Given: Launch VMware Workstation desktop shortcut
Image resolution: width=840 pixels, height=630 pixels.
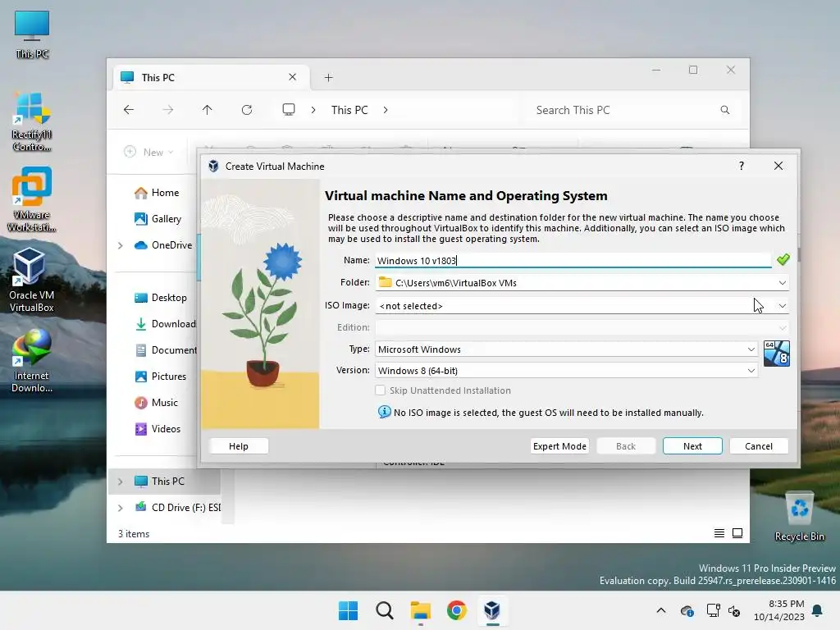Looking at the screenshot, I should click(x=32, y=199).
